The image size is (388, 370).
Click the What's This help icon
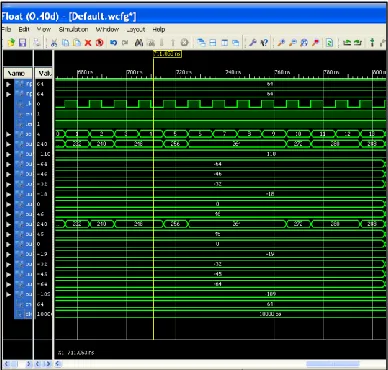point(264,43)
